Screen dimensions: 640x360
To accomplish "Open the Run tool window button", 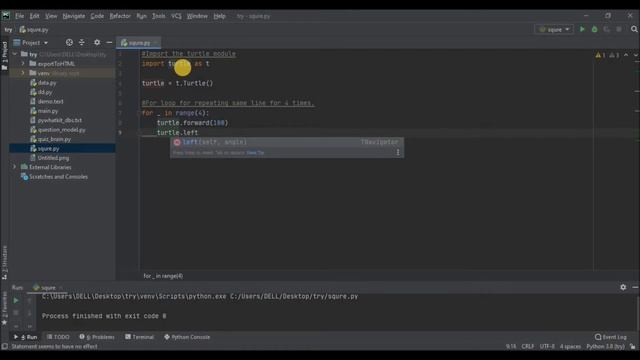I will 26,337.
